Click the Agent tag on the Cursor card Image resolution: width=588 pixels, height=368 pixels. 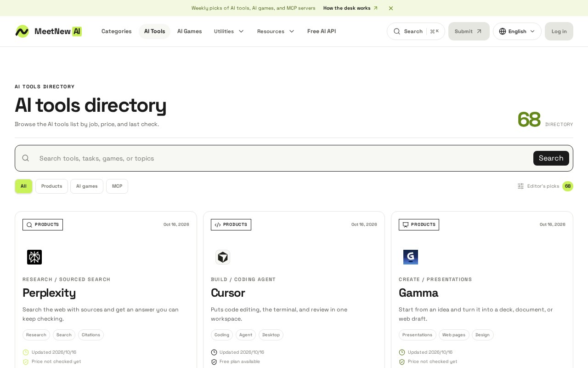(246, 335)
